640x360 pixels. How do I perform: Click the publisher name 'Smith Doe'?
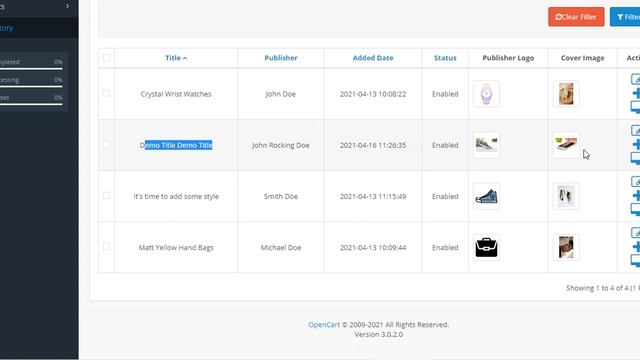coord(281,196)
